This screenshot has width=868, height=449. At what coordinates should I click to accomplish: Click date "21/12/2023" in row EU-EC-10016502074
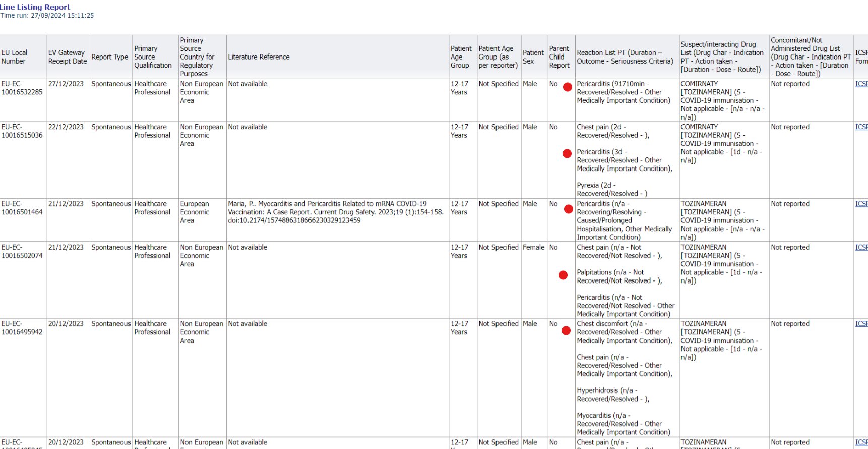(x=66, y=247)
